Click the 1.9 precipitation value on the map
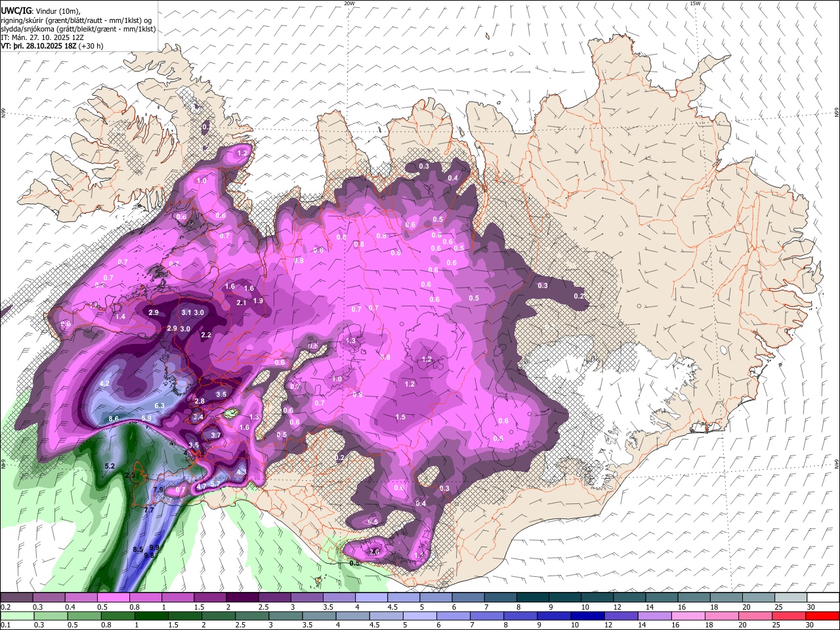The height and width of the screenshot is (630, 840). pos(258,301)
